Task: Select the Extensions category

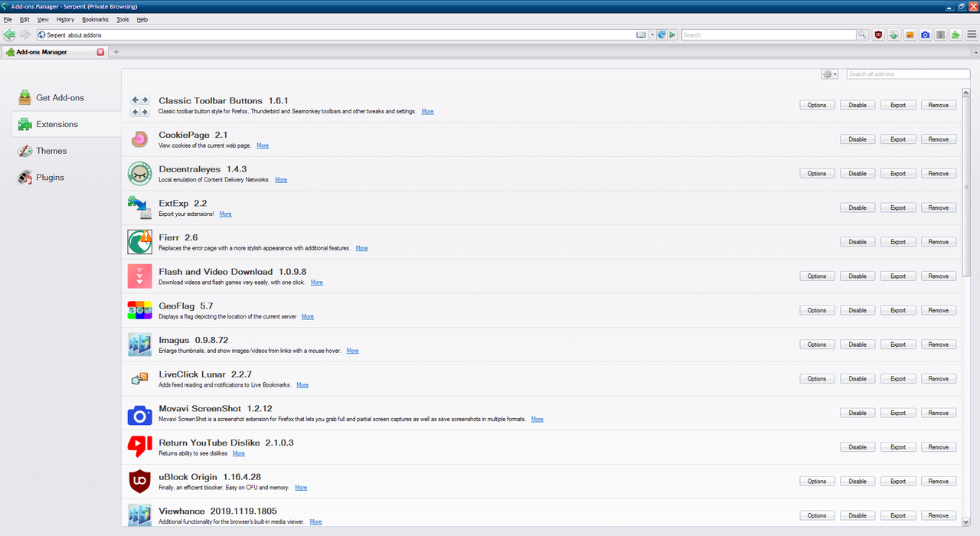Action: [66, 124]
